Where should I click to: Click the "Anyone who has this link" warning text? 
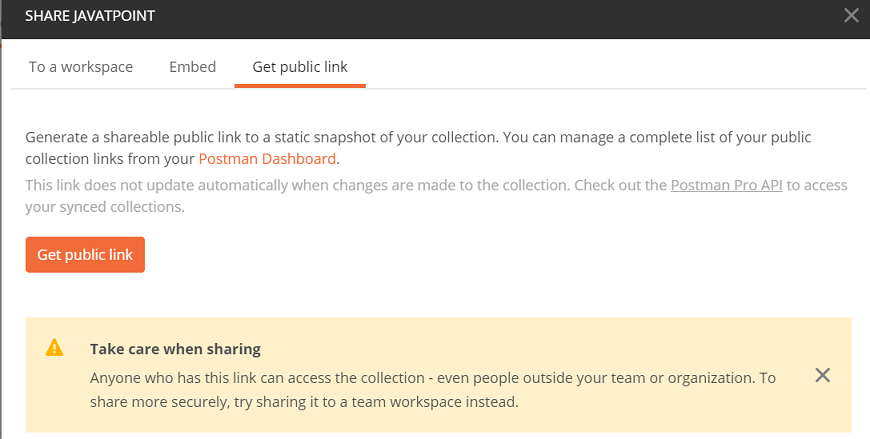433,390
